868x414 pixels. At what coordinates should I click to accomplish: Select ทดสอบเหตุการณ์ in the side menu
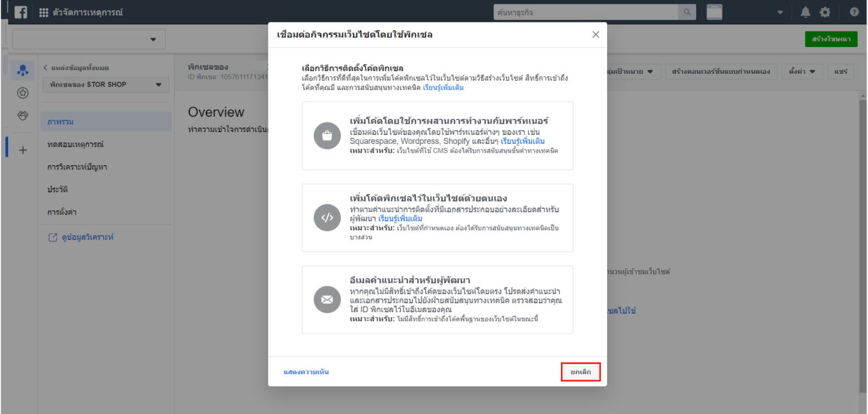pos(75,145)
